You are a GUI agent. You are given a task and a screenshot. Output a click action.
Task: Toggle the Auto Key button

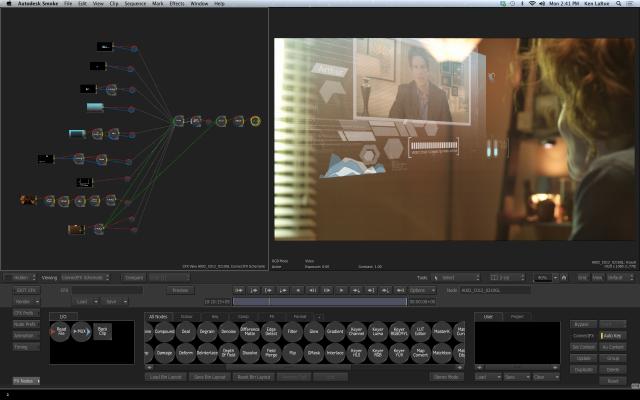613,336
